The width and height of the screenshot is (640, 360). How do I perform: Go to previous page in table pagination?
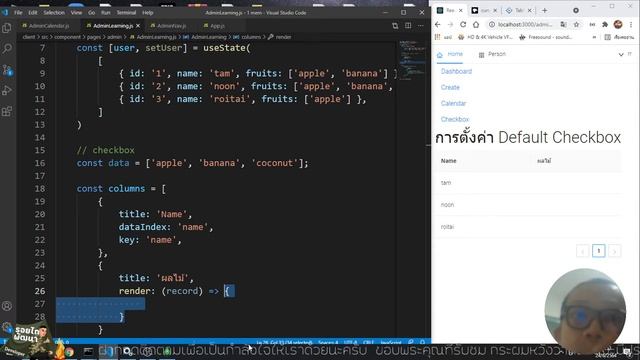tap(582, 251)
